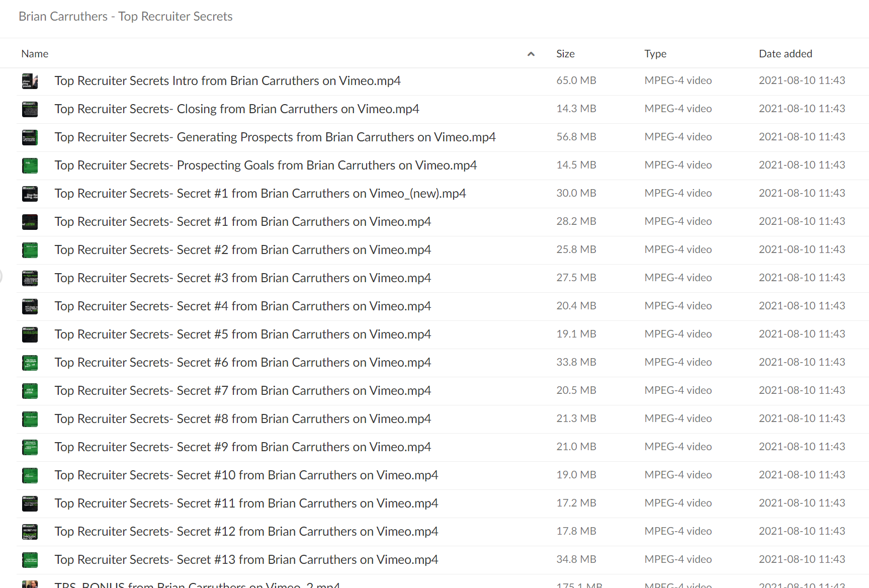Image resolution: width=869 pixels, height=588 pixels.
Task: Click the 56.8 MB size cell
Action: [576, 137]
